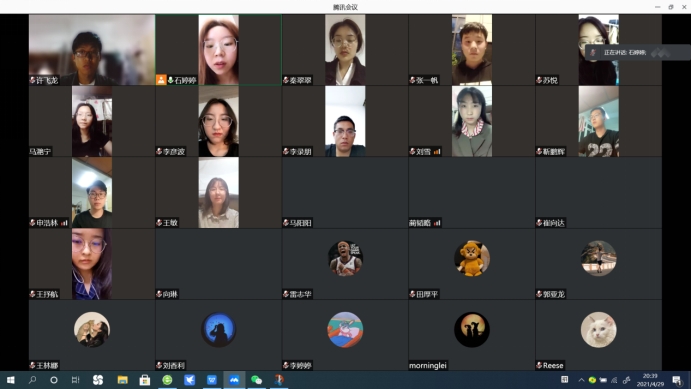692x389 pixels.
Task: Select morninglei's sunset avatar tile
Action: (472, 335)
